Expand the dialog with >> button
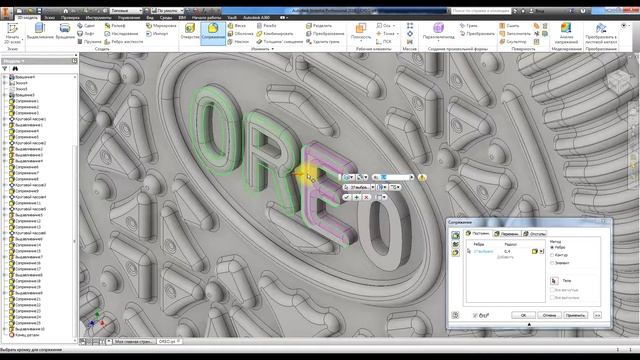Image resolution: width=640 pixels, height=360 pixels. tap(597, 316)
